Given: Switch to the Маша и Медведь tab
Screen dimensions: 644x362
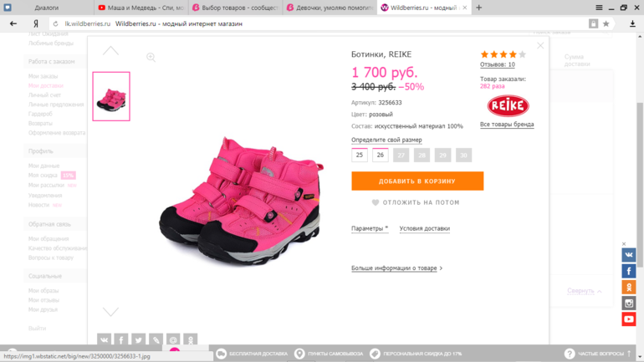Looking at the screenshot, I should click(x=141, y=8).
